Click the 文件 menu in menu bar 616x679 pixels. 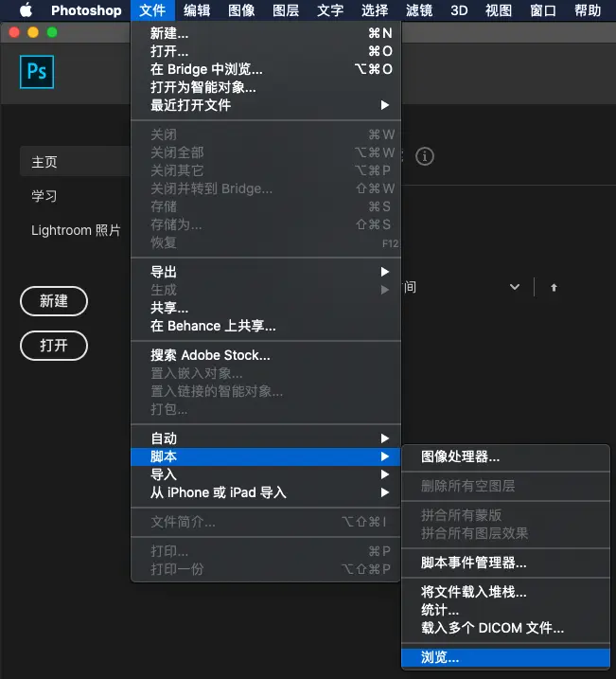coord(152,10)
